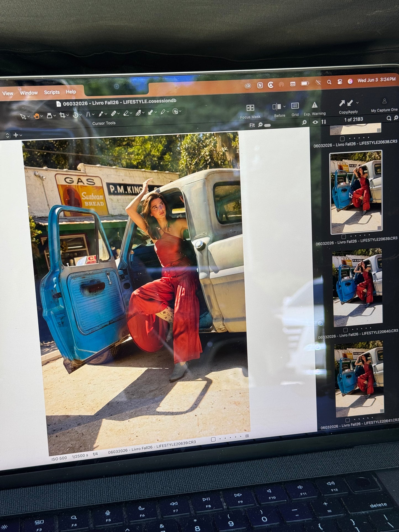
Task: Open Spotlight search in the menu bar
Action: tap(329, 82)
